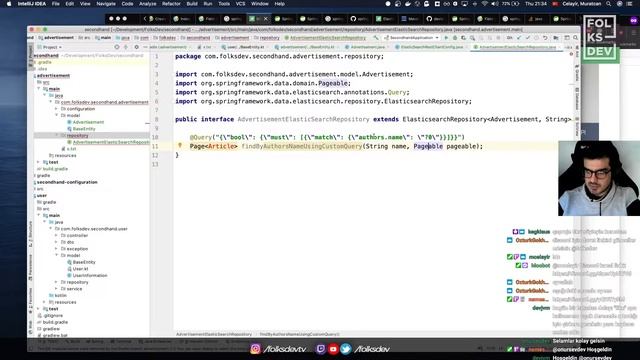640x360 pixels.
Task: Expand the configuration package
Action: (56, 109)
